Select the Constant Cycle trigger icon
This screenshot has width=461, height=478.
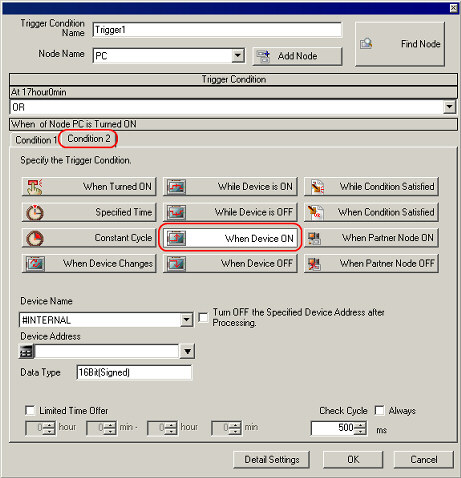[x=35, y=238]
